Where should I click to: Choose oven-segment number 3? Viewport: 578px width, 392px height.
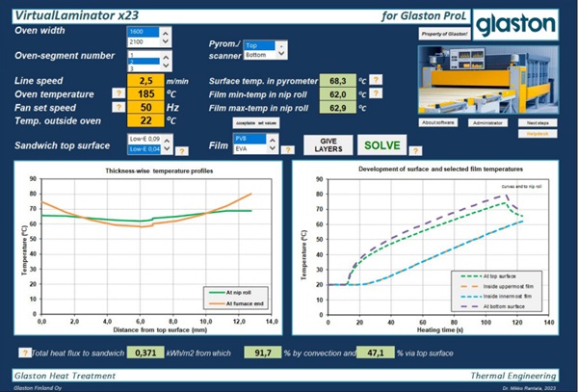144,68
